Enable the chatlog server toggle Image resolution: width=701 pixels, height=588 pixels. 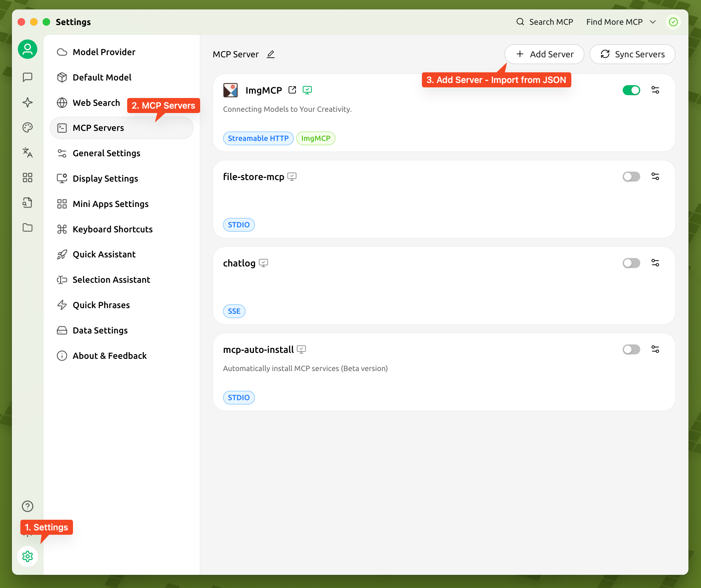[631, 263]
